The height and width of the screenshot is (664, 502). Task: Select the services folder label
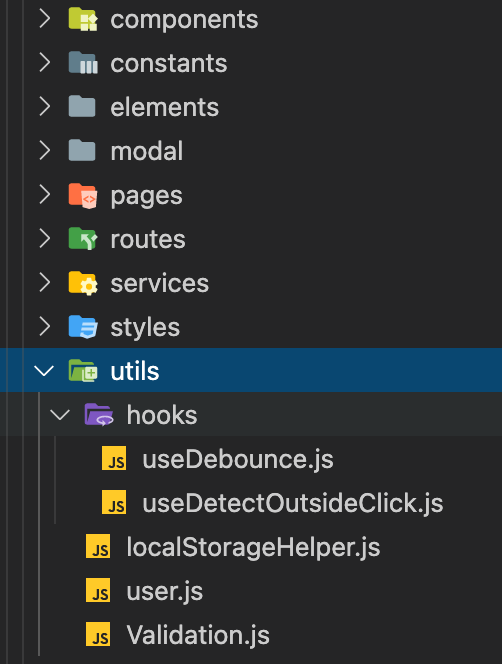pyautogui.click(x=160, y=283)
